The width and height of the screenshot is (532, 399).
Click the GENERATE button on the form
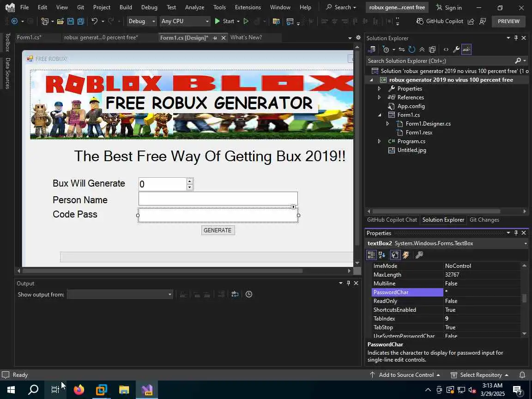[x=218, y=230]
